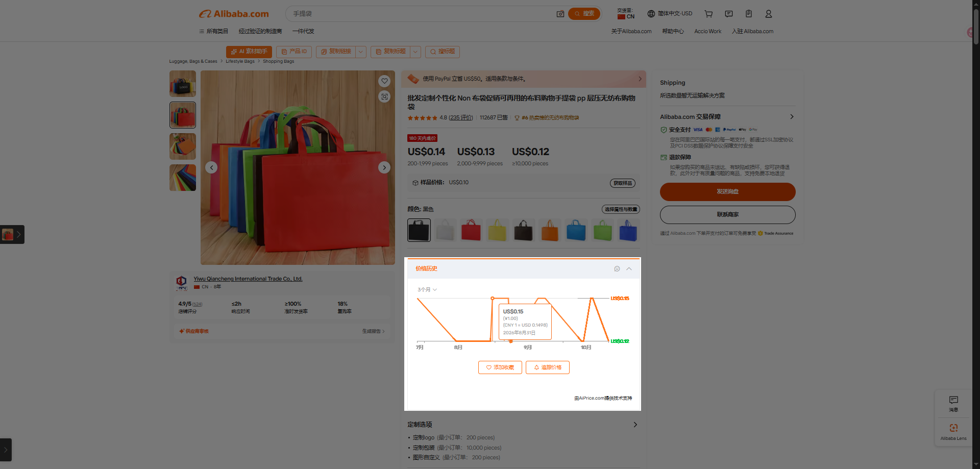Click the 联系商家 button
Screen dimensions: 980x469
pyautogui.click(x=727, y=215)
